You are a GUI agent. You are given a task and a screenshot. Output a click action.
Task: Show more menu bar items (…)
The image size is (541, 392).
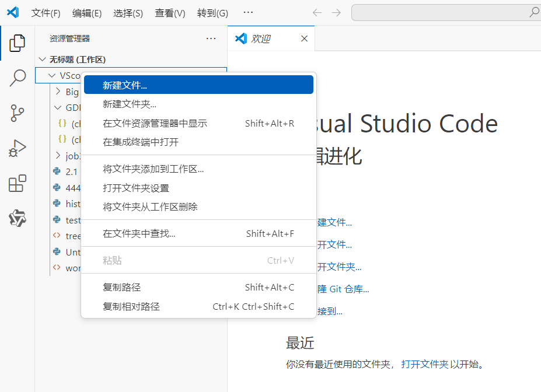click(x=248, y=12)
